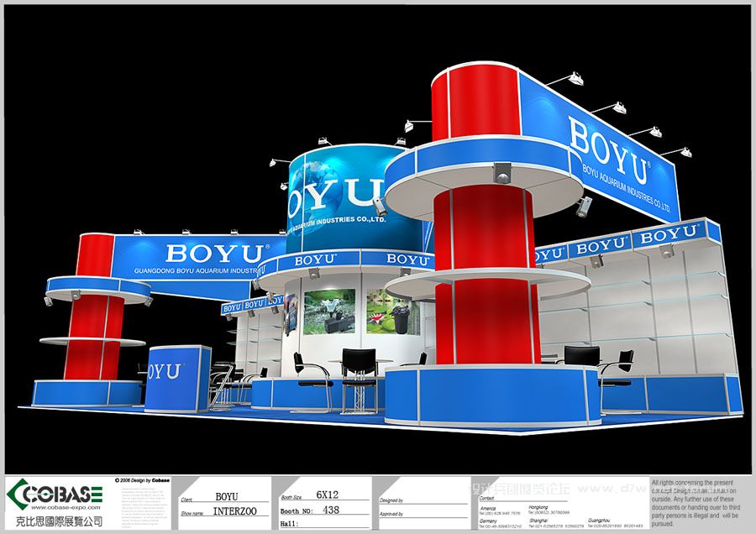Select the 'Shanghai' contact entry
Viewport: 756px width, 534px height.
click(x=558, y=523)
